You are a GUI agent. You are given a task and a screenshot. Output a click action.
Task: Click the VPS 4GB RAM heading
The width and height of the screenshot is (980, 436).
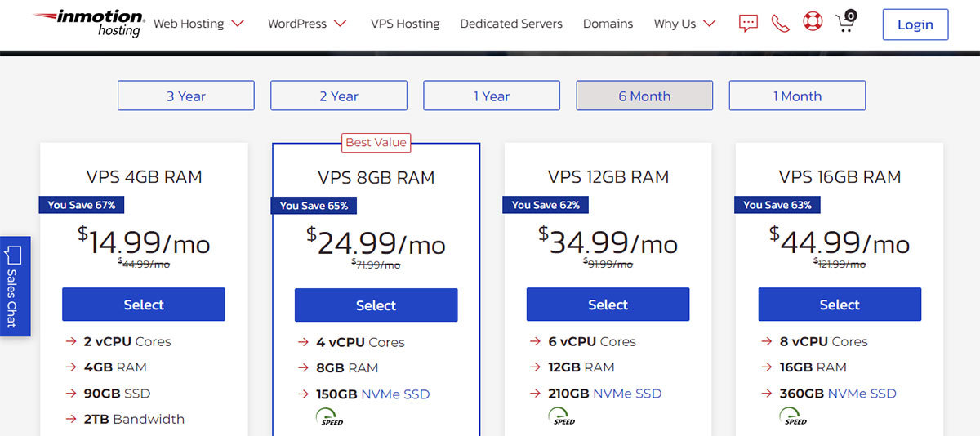(x=144, y=176)
